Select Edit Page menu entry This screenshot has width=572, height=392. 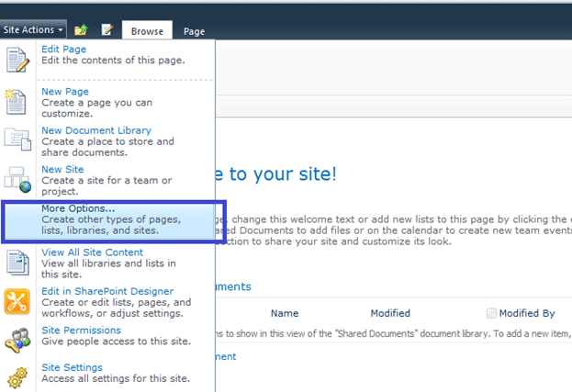click(64, 49)
